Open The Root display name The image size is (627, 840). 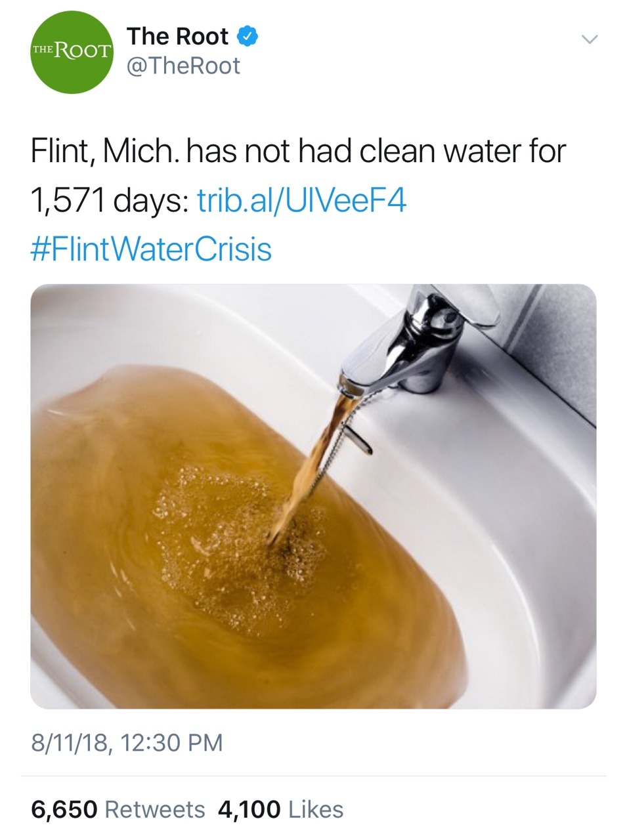pyautogui.click(x=177, y=37)
